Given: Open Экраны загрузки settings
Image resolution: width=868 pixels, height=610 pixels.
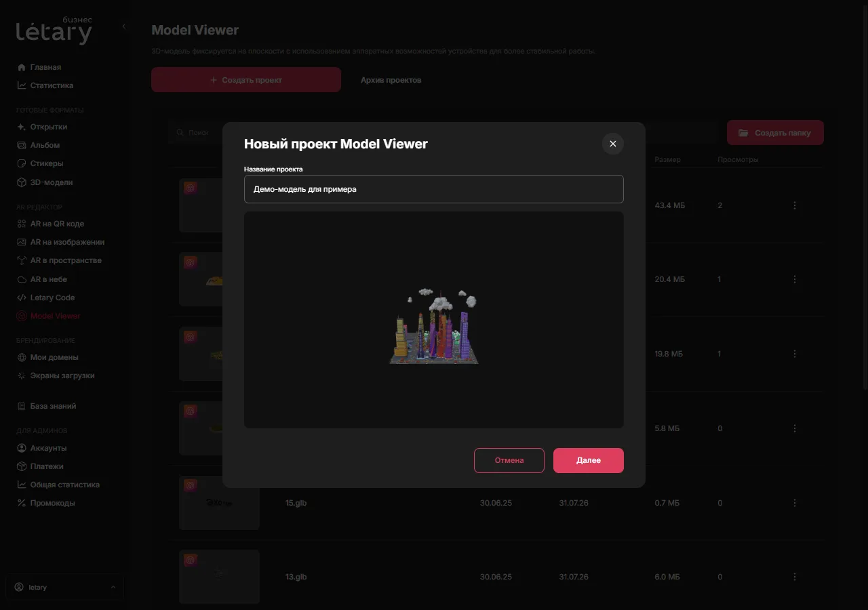Looking at the screenshot, I should click(62, 375).
